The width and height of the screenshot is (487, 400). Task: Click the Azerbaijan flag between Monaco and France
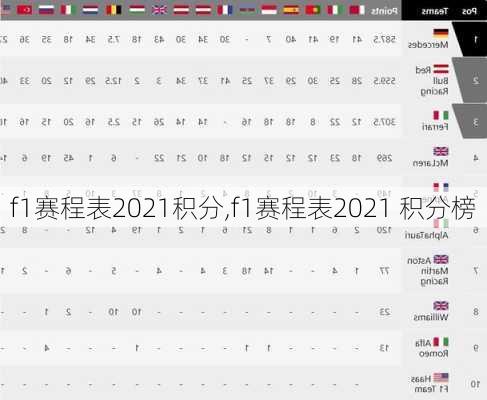(x=247, y=10)
